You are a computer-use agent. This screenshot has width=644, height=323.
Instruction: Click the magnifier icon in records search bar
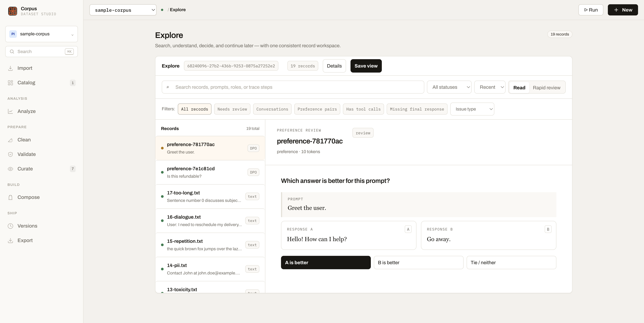(168, 87)
